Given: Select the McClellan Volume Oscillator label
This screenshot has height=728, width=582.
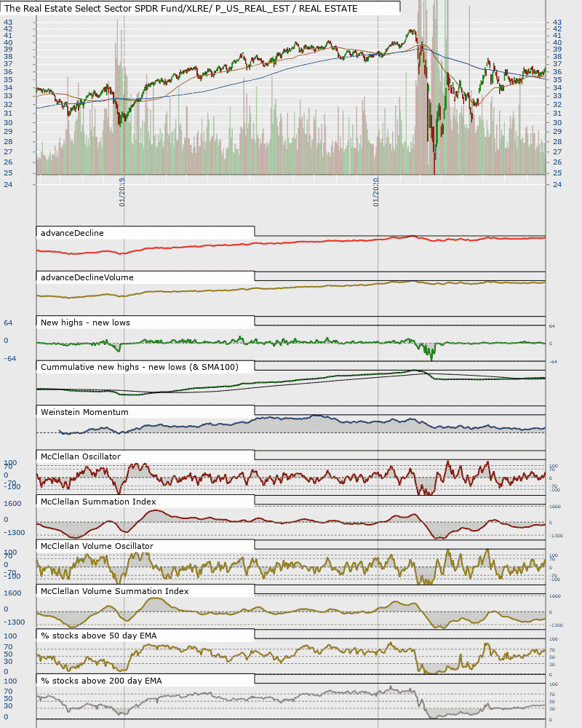Looking at the screenshot, I should tap(97, 547).
